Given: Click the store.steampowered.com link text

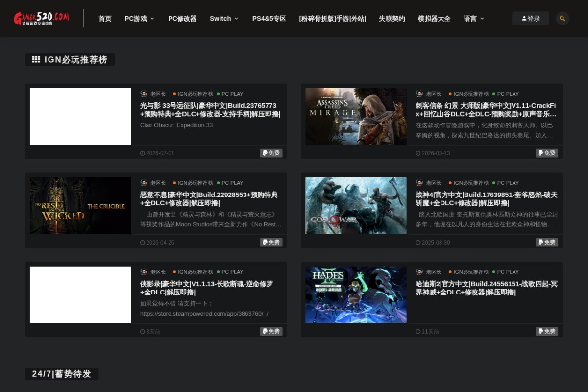Looking at the screenshot, I should 204,314.
